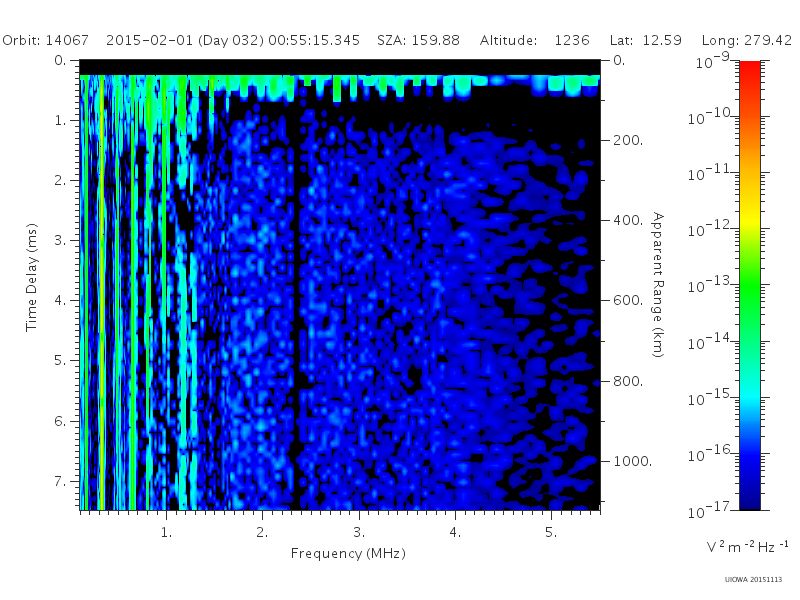Click the '5.' tick label on frequency axis
The height and width of the screenshot is (600, 800).
pos(551,532)
